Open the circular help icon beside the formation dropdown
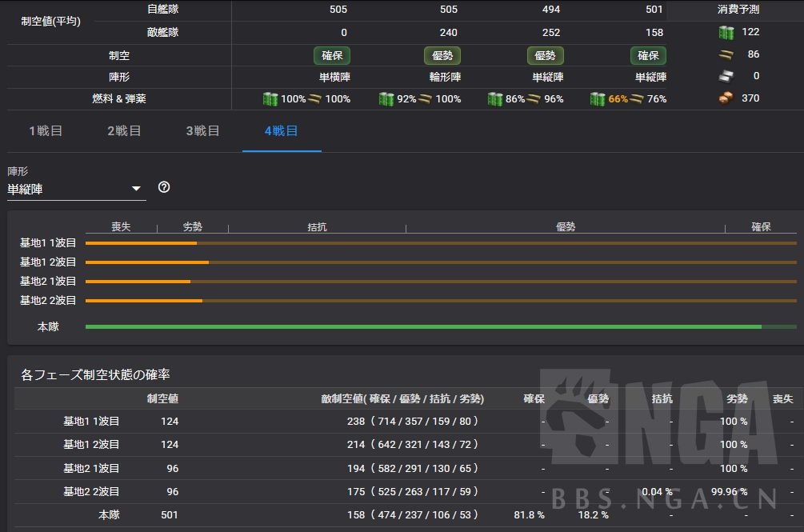Screen dimensions: 804x532 point(164,186)
